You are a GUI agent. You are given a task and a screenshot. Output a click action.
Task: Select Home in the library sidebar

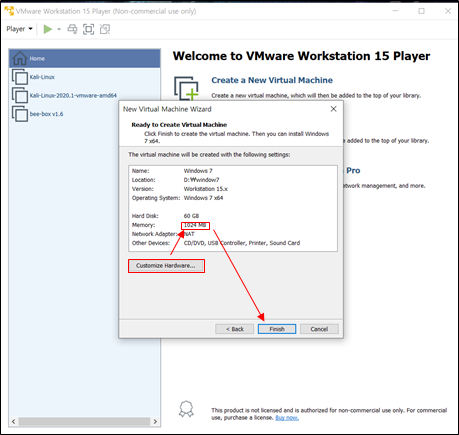[85, 58]
